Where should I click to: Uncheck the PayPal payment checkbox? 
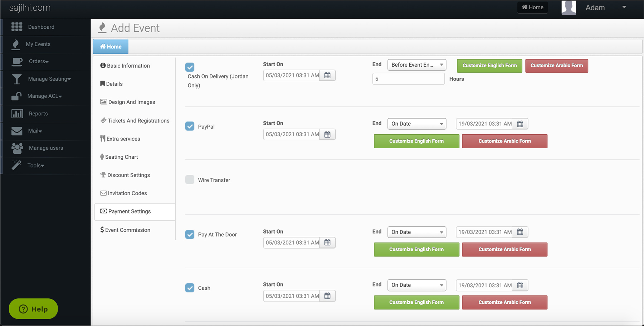(x=190, y=126)
